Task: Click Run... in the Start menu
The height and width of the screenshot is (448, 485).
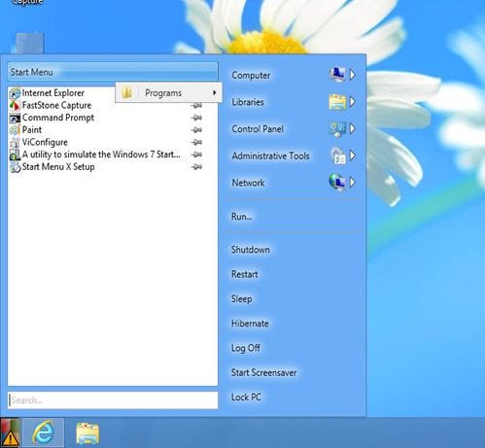Action: pos(241,217)
